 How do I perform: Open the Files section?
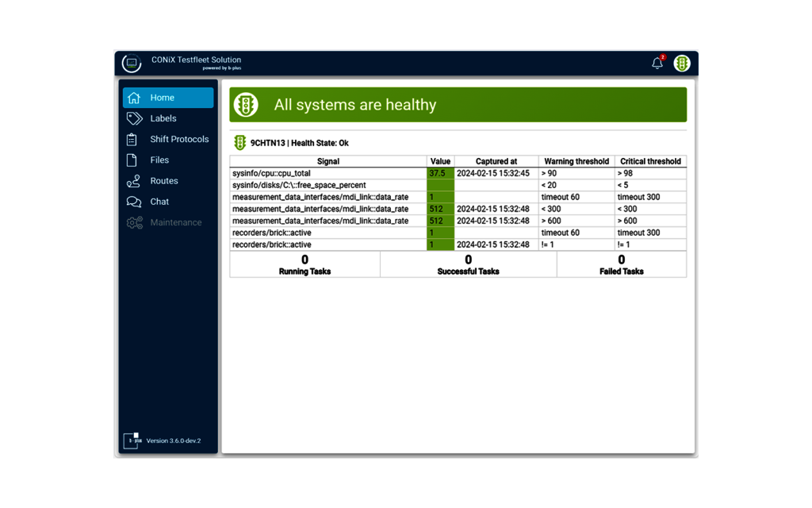168,160
